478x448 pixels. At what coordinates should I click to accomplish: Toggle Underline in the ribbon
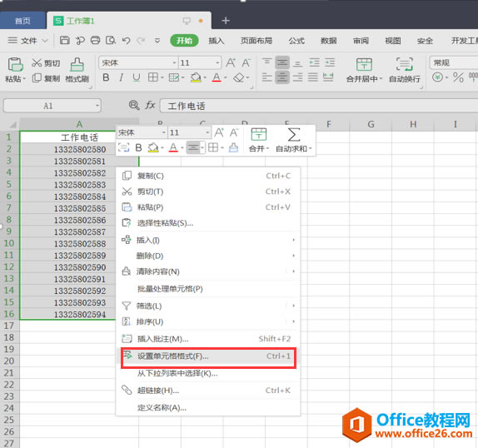pyautogui.click(x=137, y=77)
